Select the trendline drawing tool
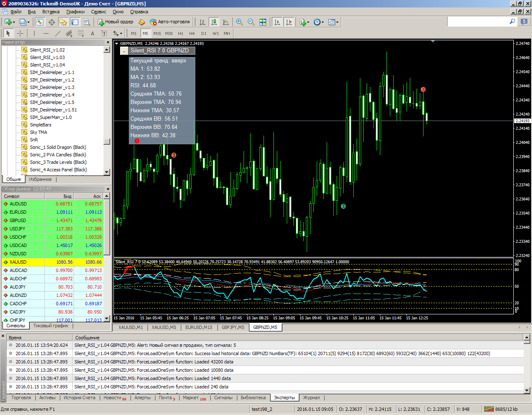This screenshot has height=415, width=532. point(57,33)
